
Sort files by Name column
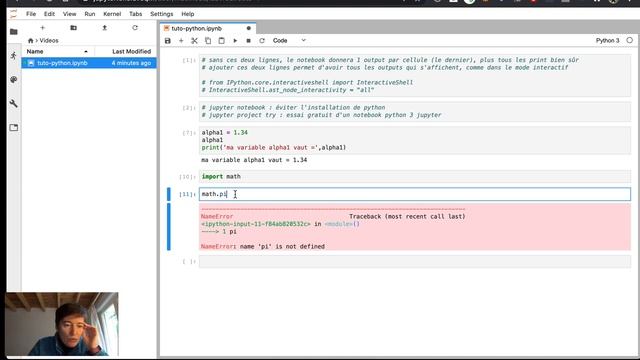pos(58,51)
